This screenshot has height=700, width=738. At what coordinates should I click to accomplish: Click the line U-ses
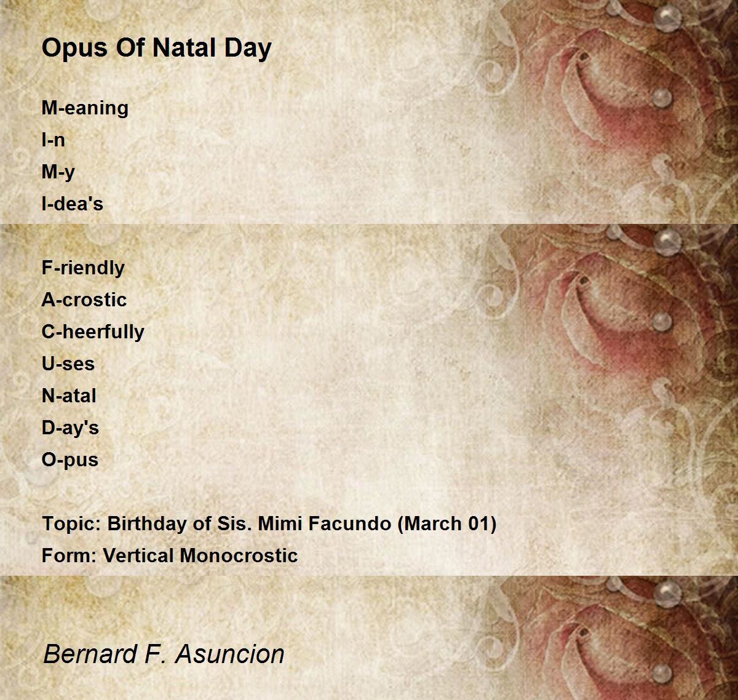pyautogui.click(x=68, y=364)
